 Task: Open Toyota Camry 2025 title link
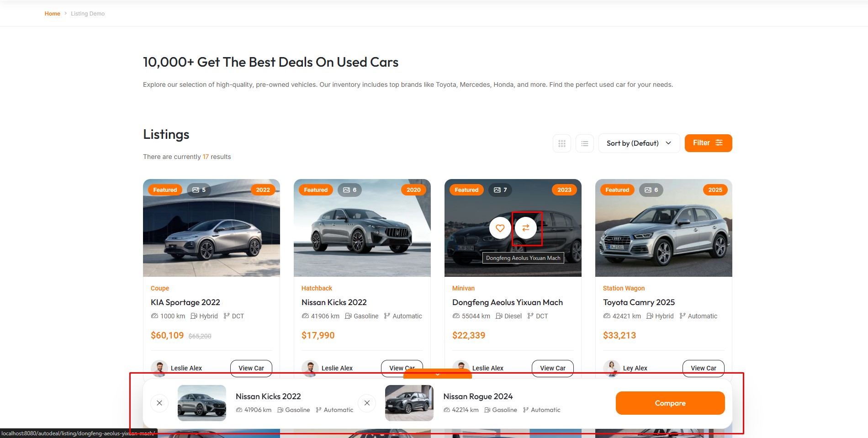pos(639,302)
